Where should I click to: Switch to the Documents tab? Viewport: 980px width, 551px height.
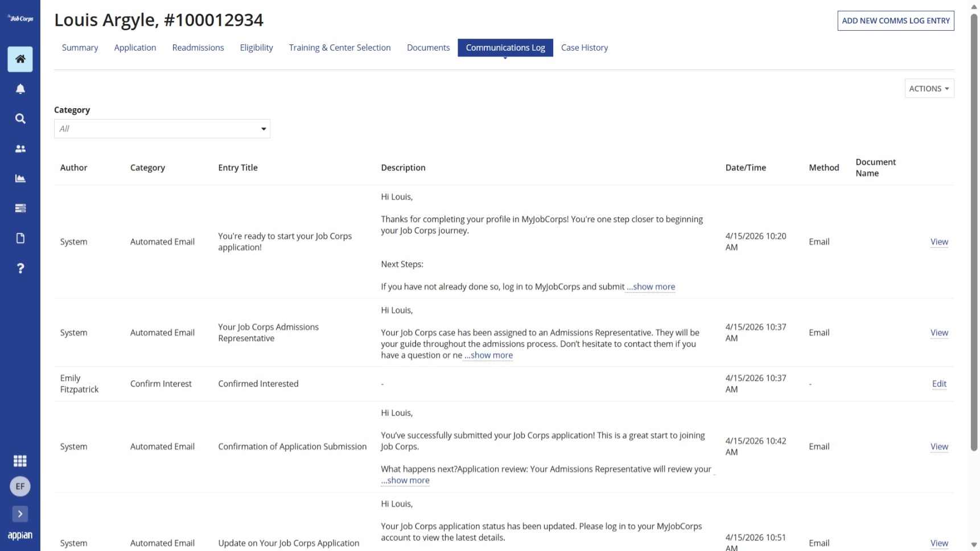coord(428,48)
